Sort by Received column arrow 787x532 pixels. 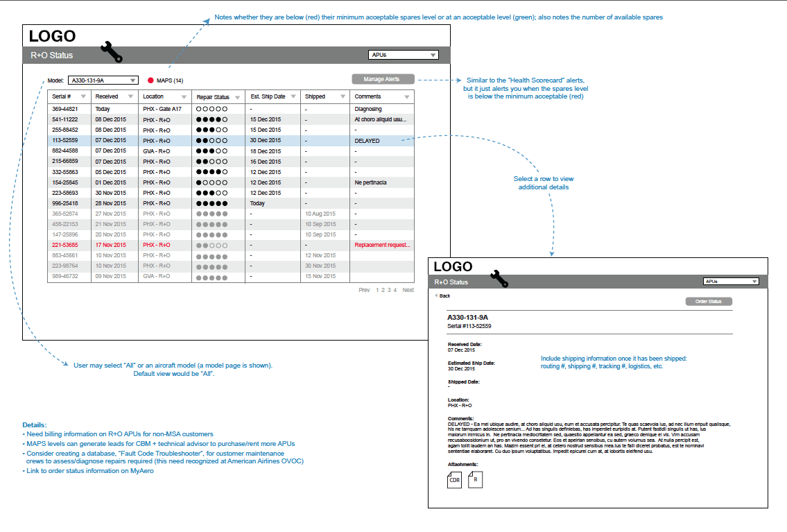coord(132,97)
